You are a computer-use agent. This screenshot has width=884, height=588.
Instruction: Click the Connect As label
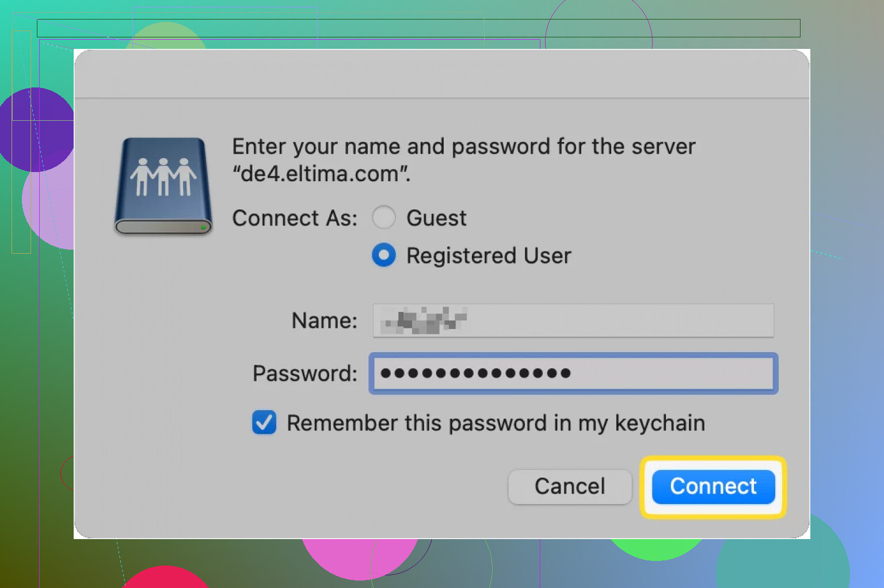pyautogui.click(x=295, y=218)
